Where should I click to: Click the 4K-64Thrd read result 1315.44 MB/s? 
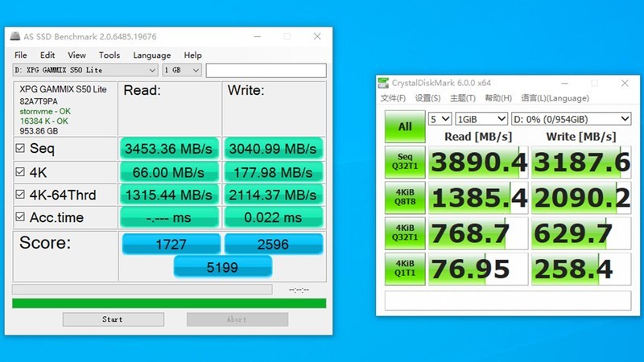(169, 195)
